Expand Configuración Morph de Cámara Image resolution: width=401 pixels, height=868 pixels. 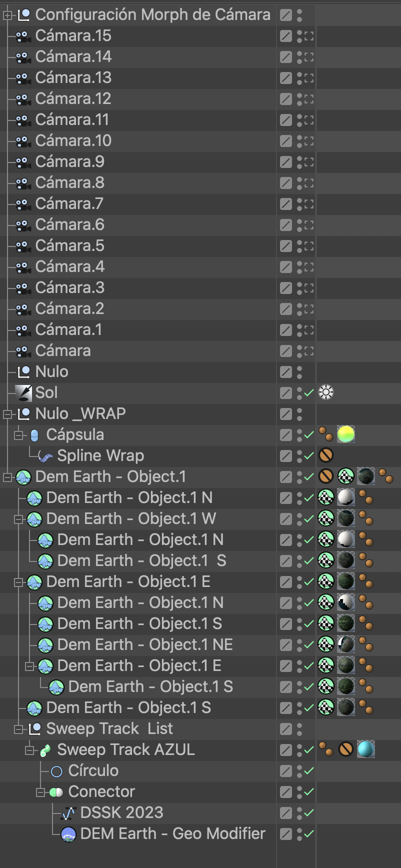7,15
